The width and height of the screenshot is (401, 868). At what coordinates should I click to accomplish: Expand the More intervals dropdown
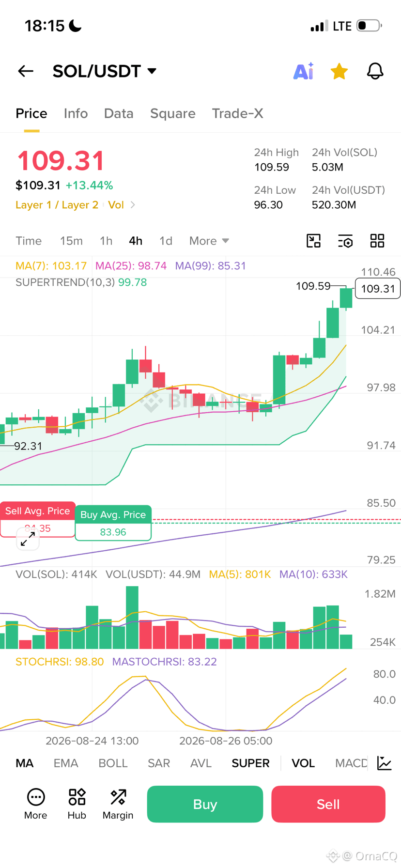coord(209,241)
